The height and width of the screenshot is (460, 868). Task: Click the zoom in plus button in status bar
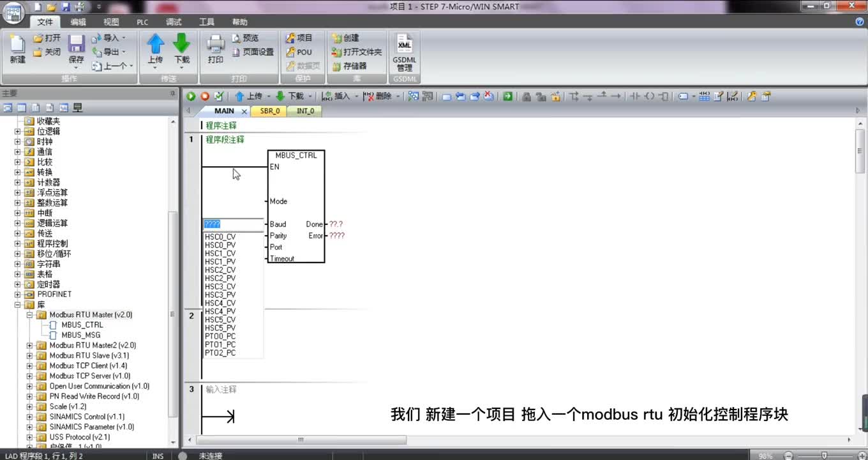861,456
